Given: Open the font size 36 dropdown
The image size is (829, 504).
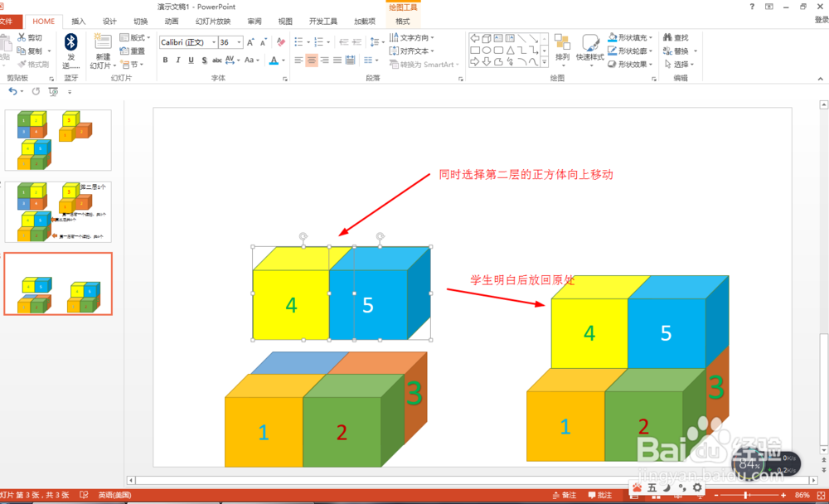Looking at the screenshot, I should 239,42.
